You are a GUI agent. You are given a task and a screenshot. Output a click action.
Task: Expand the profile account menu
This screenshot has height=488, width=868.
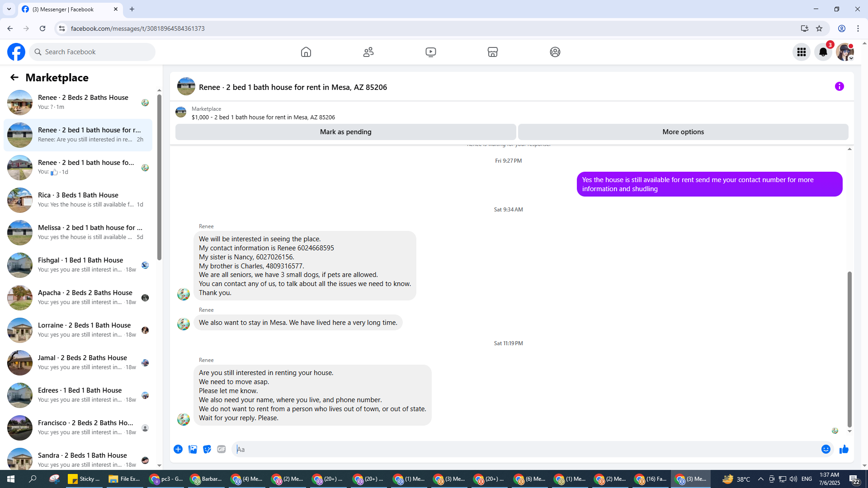(x=844, y=52)
